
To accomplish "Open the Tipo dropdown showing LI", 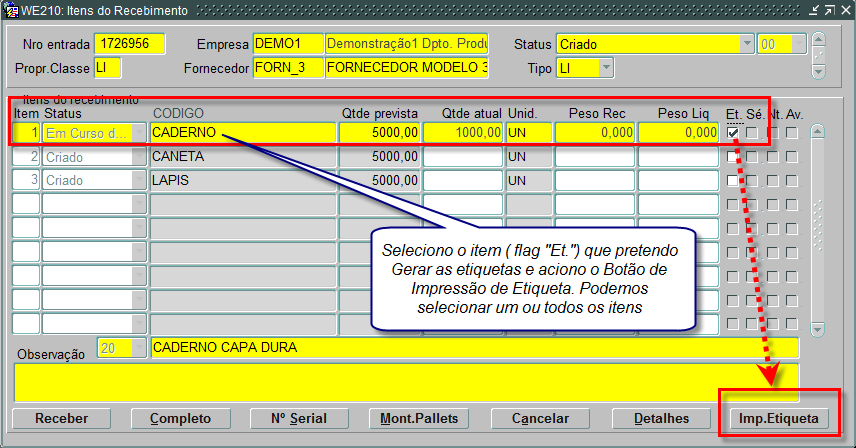I will [606, 68].
